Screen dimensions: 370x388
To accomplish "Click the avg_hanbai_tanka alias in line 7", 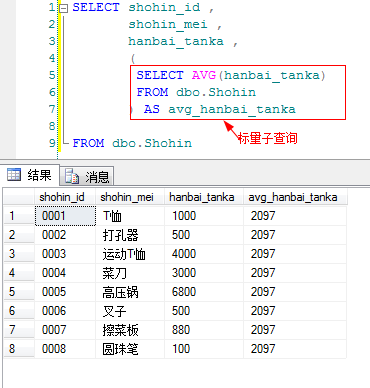I will point(232,109).
